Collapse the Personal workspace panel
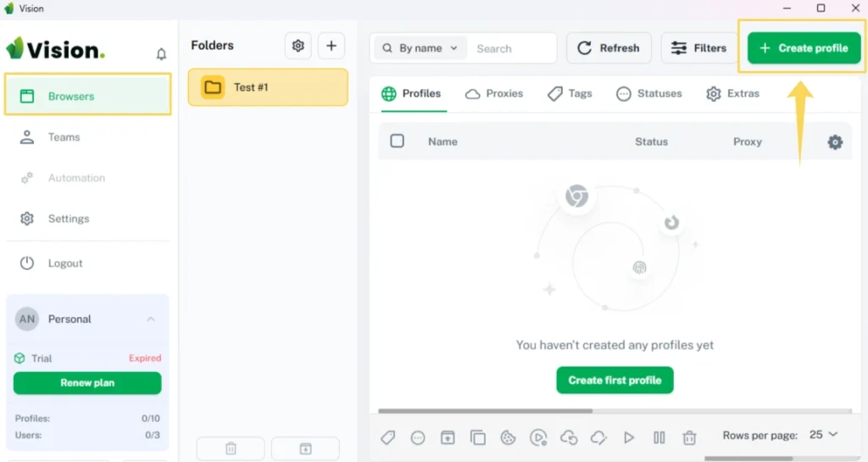868x462 pixels. click(x=151, y=320)
